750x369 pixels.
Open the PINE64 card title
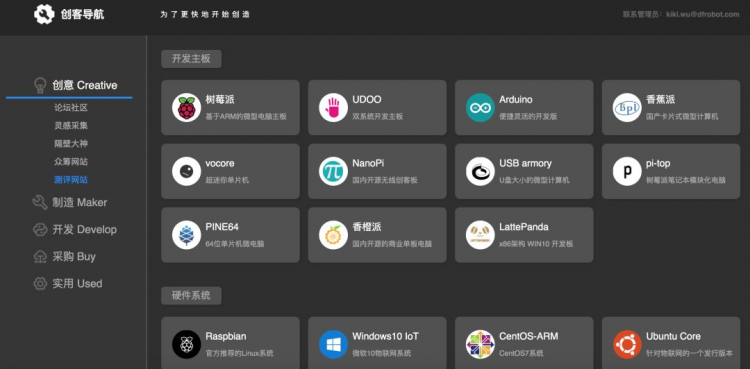222,227
